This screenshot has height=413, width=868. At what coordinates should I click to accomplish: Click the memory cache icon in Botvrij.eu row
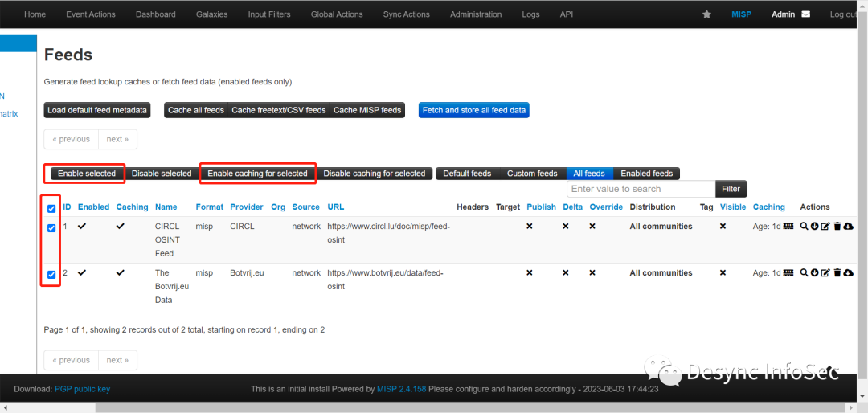coord(789,272)
